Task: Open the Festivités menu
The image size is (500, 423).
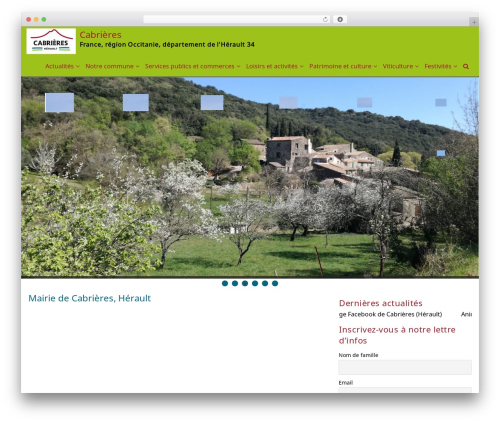Action: point(438,66)
